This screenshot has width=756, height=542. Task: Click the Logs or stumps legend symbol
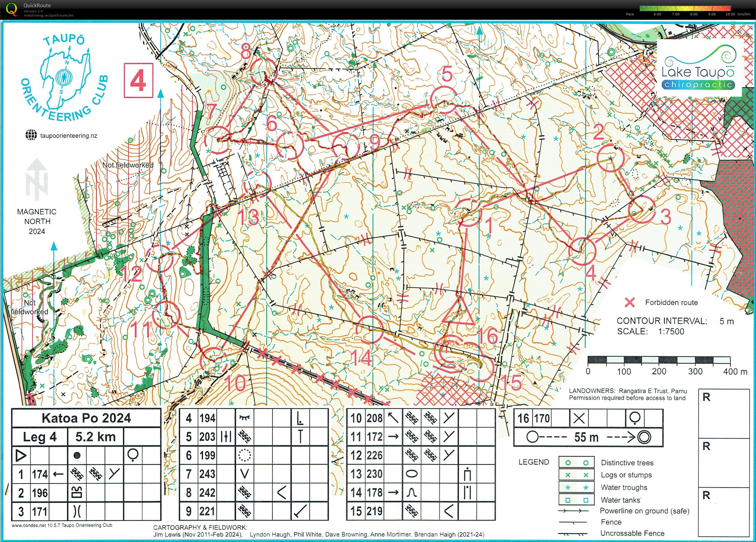577,475
